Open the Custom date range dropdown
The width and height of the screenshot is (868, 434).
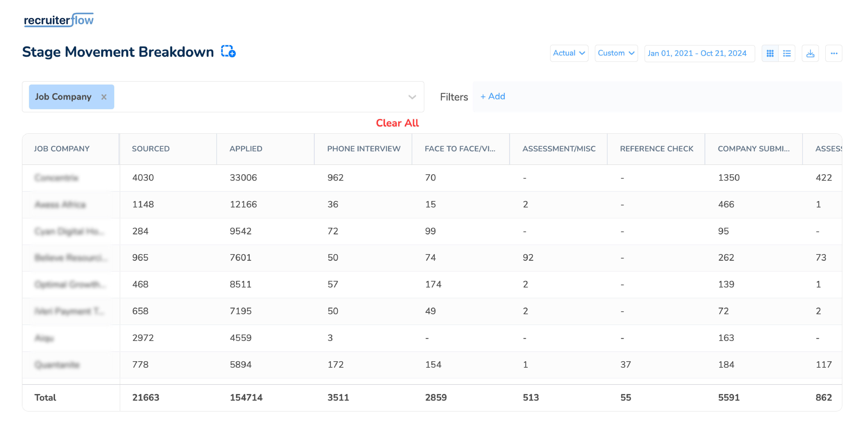(616, 53)
